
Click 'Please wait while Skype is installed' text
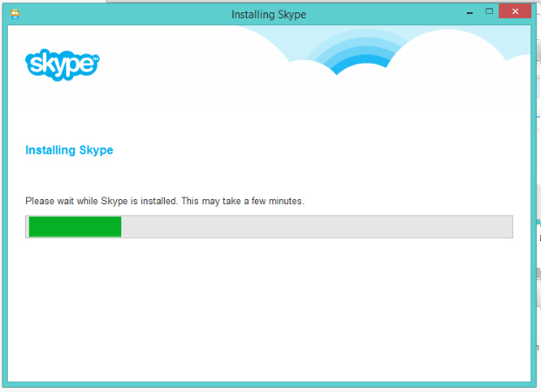101,201
